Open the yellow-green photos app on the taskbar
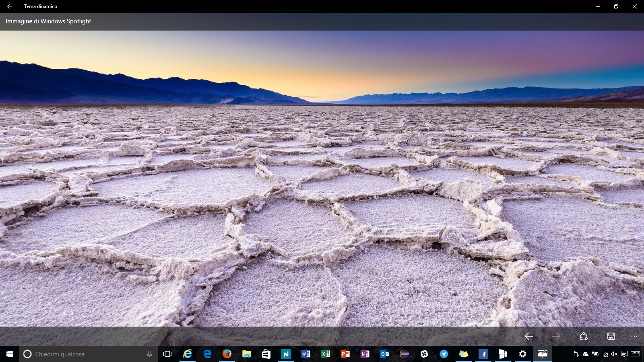The image size is (644, 362). (x=464, y=354)
